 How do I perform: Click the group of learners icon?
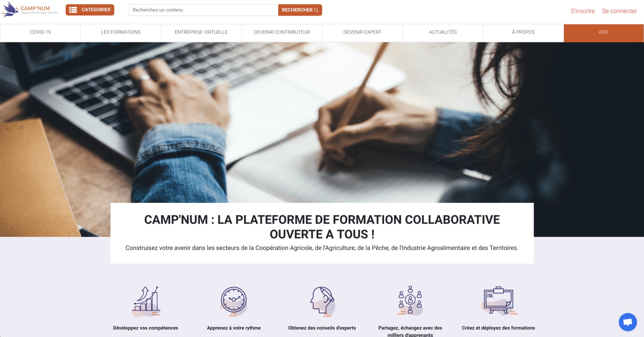[410, 300]
